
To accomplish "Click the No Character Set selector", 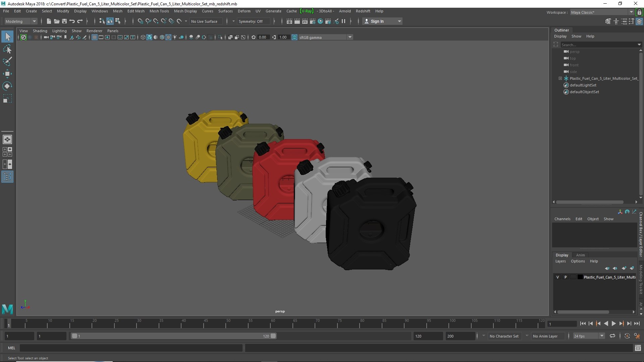I will (504, 336).
